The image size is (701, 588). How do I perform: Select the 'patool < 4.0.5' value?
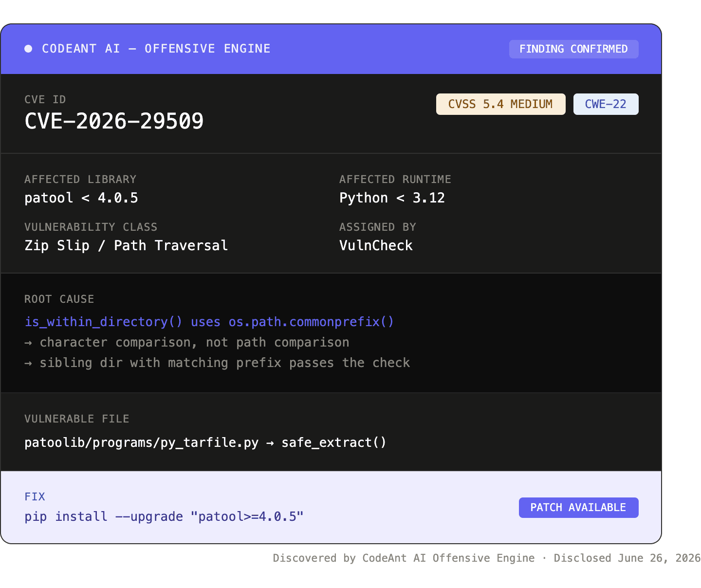[81, 198]
